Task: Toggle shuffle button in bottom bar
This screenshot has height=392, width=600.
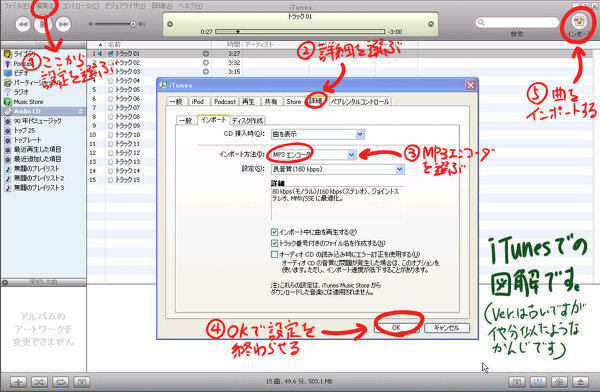Action: pyautogui.click(x=39, y=382)
